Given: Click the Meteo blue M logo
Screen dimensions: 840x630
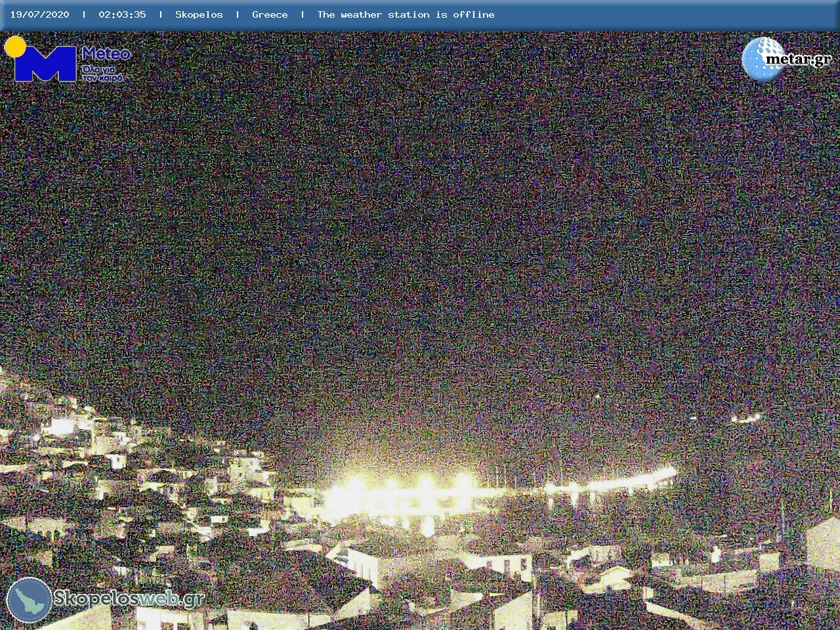Looking at the screenshot, I should (45, 64).
